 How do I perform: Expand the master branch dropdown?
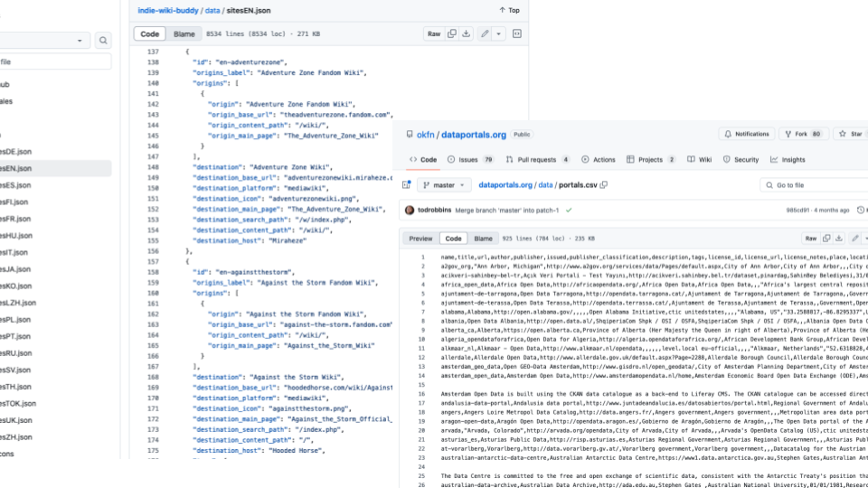coord(444,184)
